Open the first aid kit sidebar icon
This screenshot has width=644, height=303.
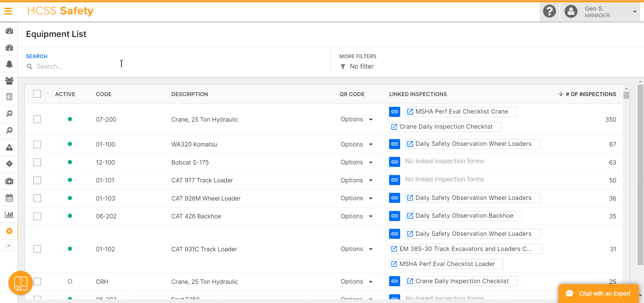click(x=9, y=181)
